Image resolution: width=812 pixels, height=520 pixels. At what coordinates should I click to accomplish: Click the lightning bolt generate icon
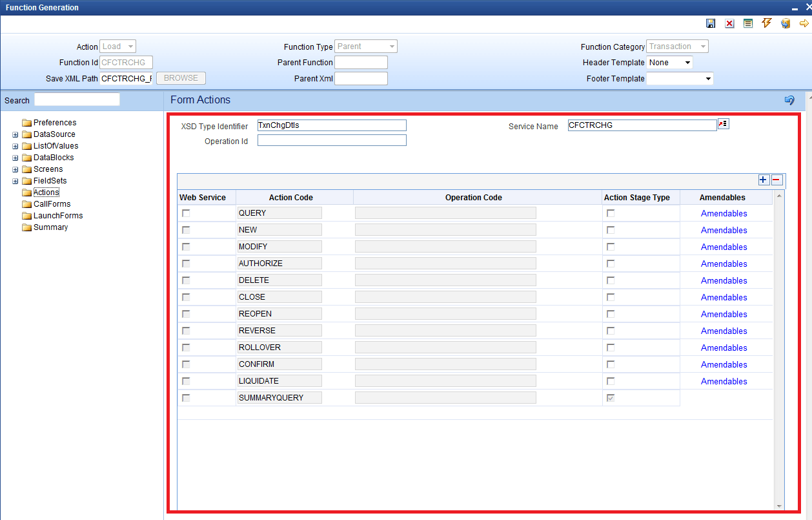point(767,23)
